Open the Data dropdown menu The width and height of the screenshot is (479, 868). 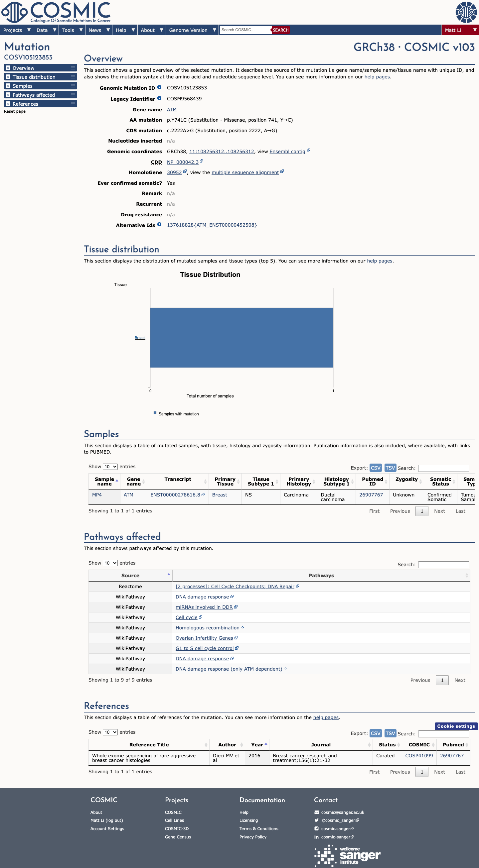pos(46,30)
